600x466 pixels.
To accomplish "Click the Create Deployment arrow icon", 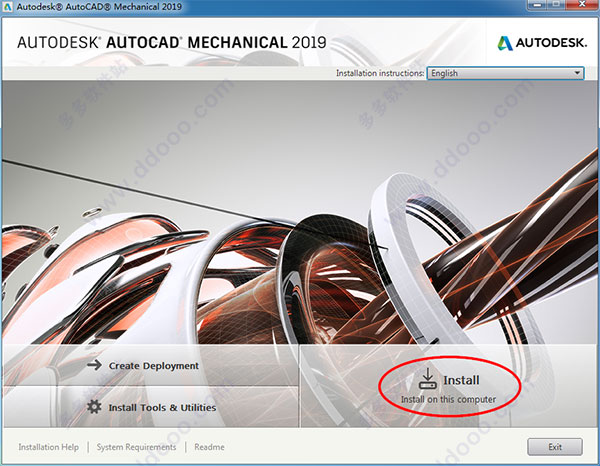I will pyautogui.click(x=94, y=365).
